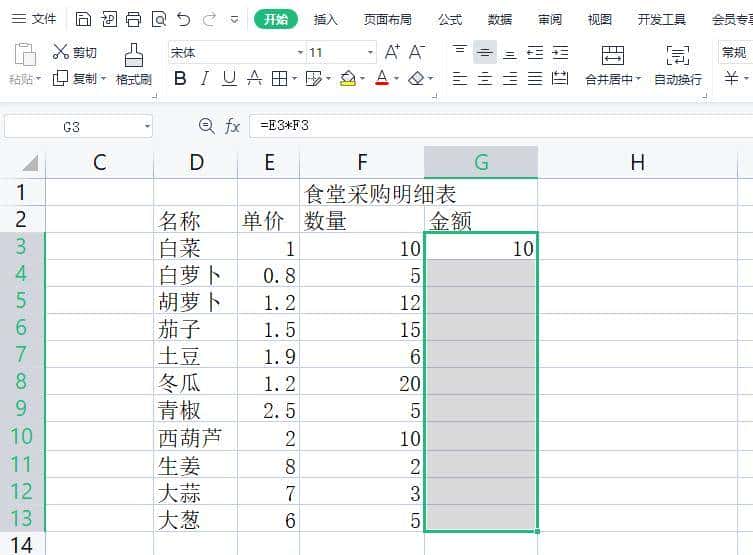The image size is (753, 555).
Task: Expand quick access toolbar customize arrow
Action: tap(234, 20)
